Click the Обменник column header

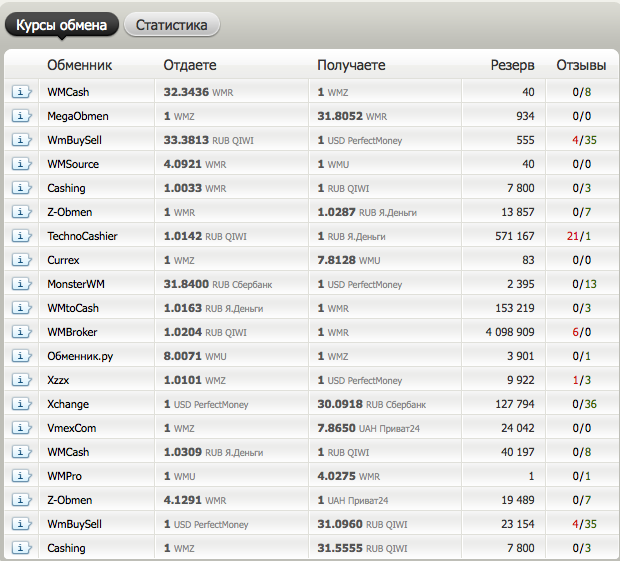coord(79,65)
